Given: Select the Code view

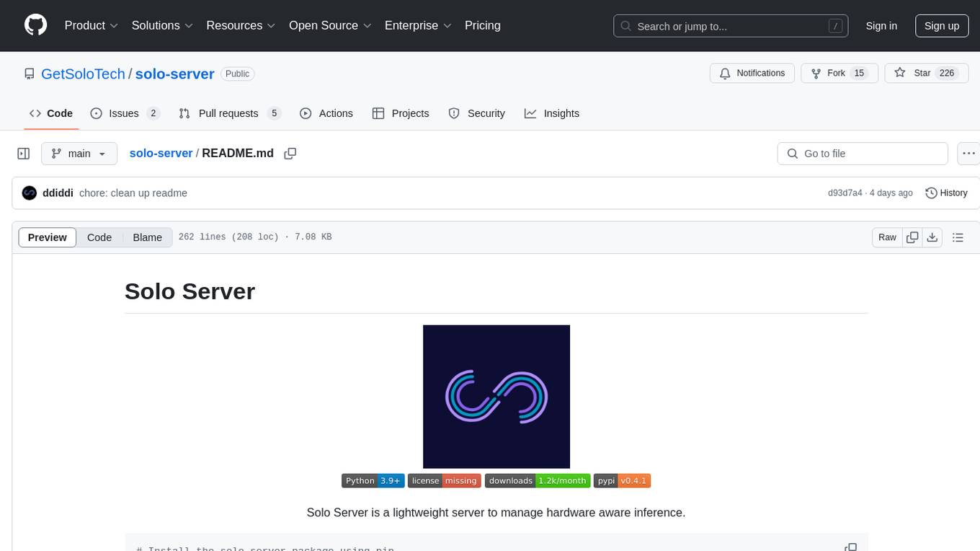Looking at the screenshot, I should tap(99, 237).
